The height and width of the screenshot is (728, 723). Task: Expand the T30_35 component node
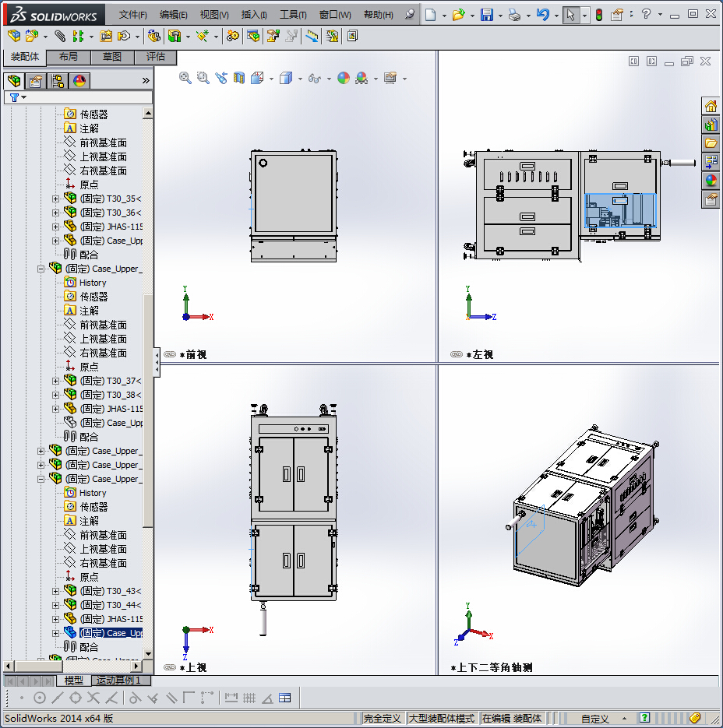pos(56,199)
